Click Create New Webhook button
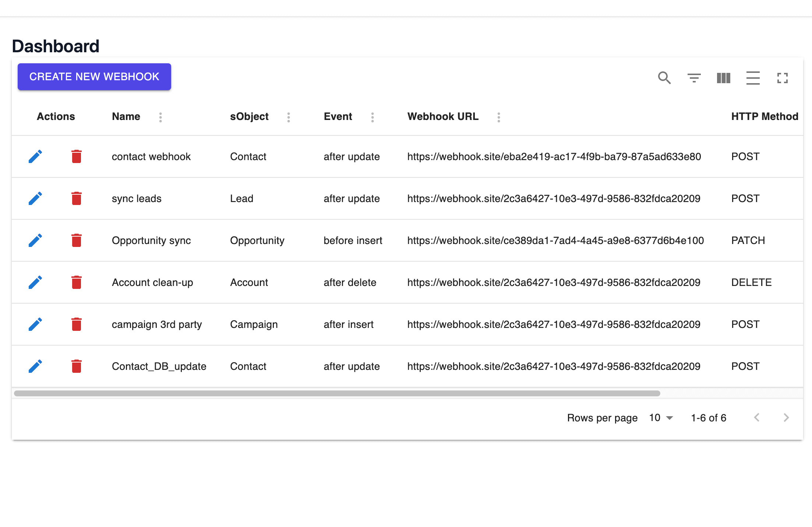 coord(94,77)
